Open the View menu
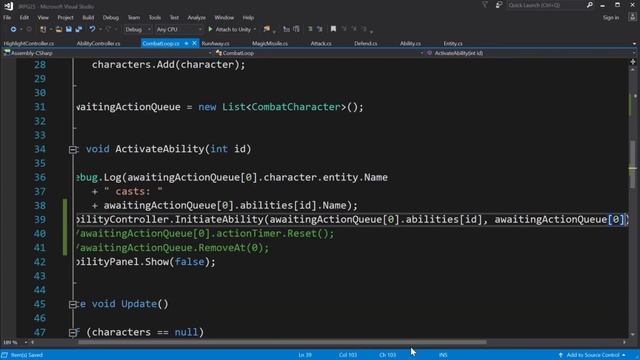The width and height of the screenshot is (640, 360). pyautogui.click(x=43, y=18)
